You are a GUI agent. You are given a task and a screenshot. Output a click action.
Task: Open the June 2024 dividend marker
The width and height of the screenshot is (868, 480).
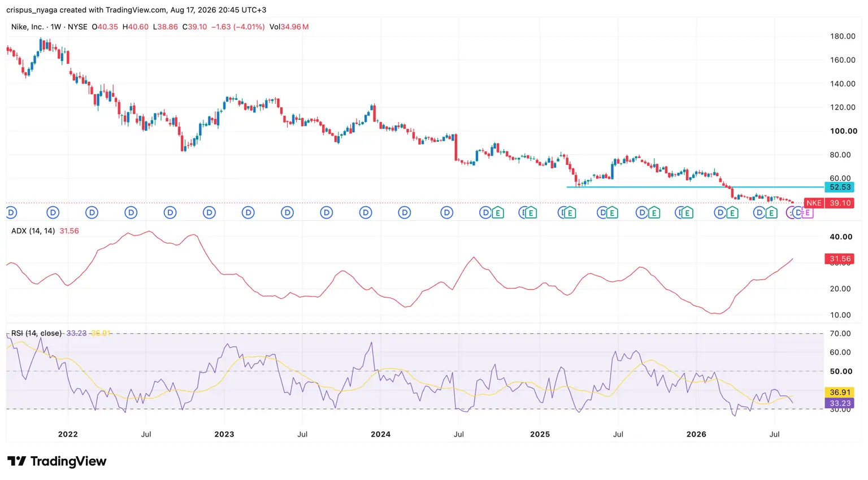click(446, 213)
